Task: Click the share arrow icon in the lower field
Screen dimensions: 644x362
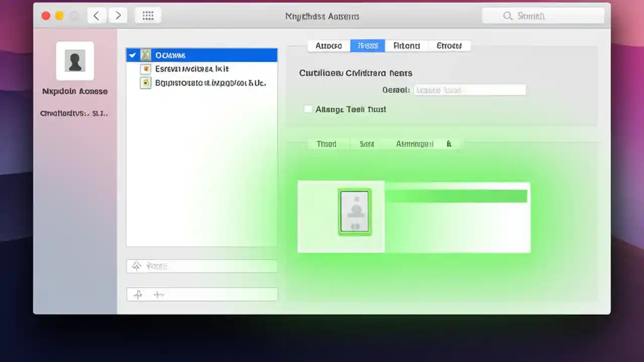Action: (x=136, y=265)
